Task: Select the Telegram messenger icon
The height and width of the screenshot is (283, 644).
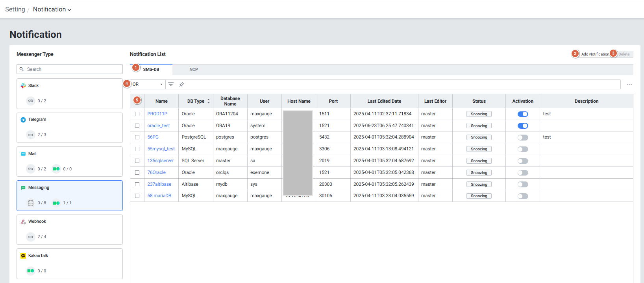Action: [23, 120]
